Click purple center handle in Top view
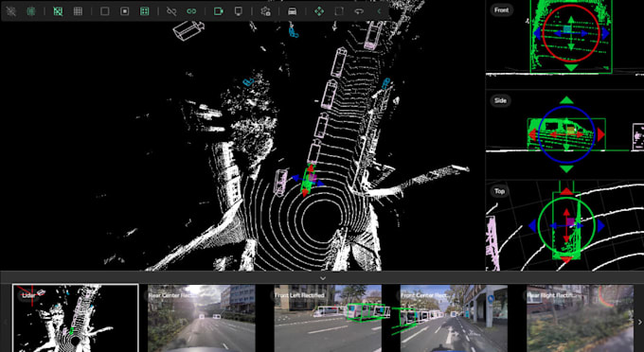 tap(570, 222)
